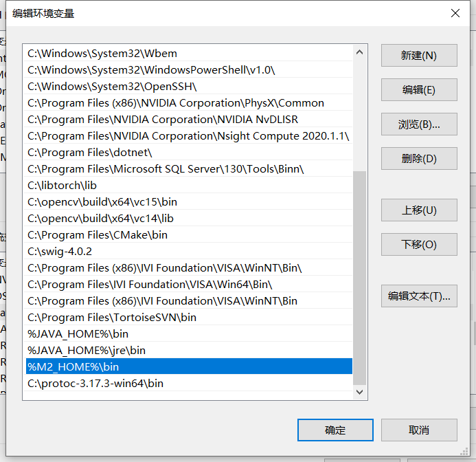Click the 编辑(E) button
The image size is (476, 462).
pos(419,89)
